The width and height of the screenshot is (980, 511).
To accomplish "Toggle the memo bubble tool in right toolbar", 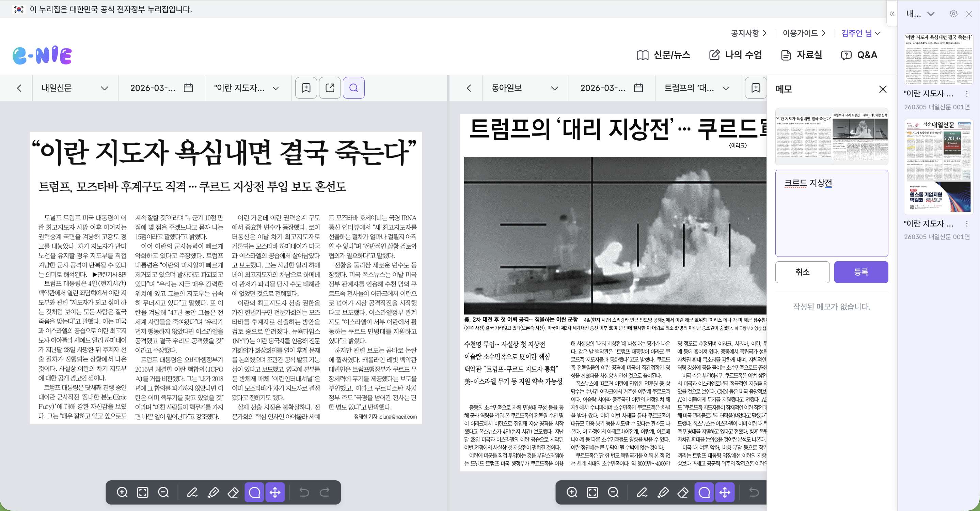I will [x=704, y=492].
